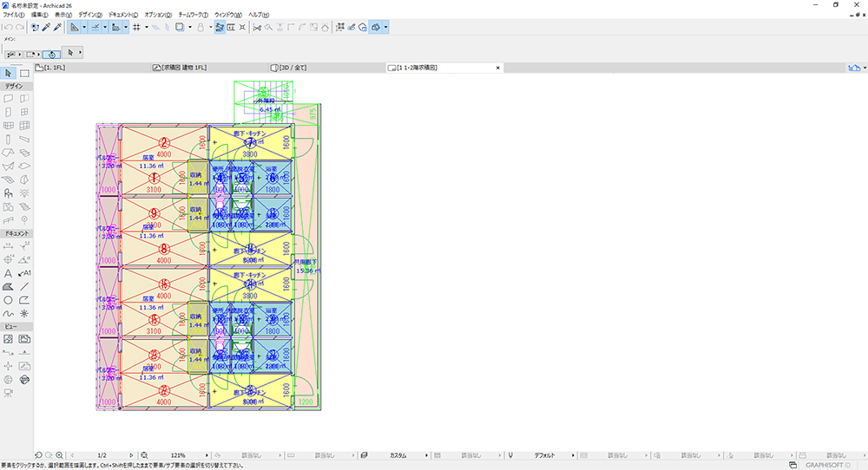The width and height of the screenshot is (868, 470).
Task: Switch to the [1. 1FL] tab
Action: [x=91, y=68]
